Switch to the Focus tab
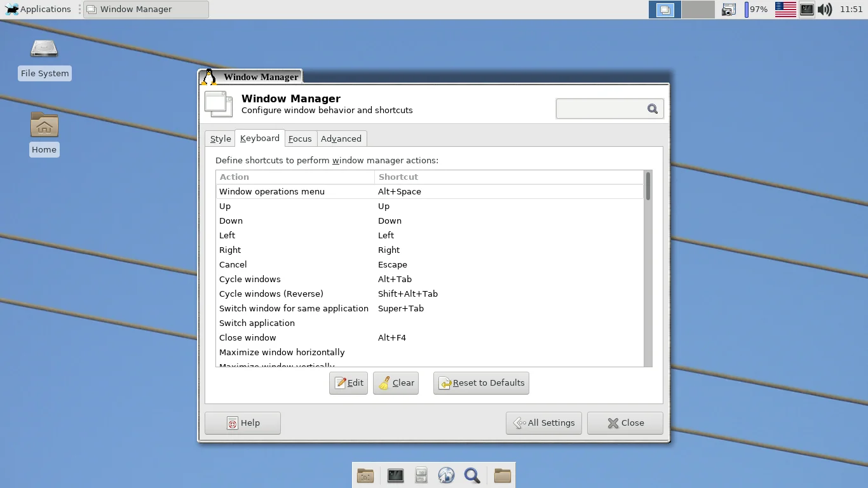 tap(300, 139)
